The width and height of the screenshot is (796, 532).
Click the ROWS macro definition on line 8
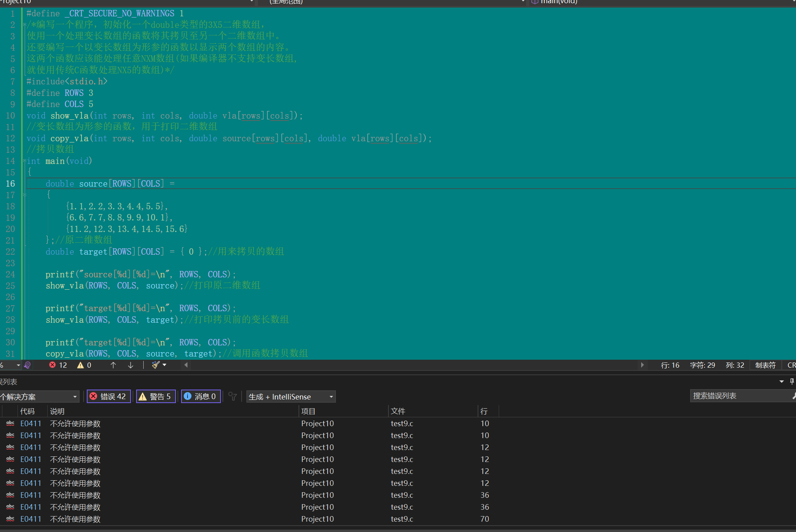60,93
